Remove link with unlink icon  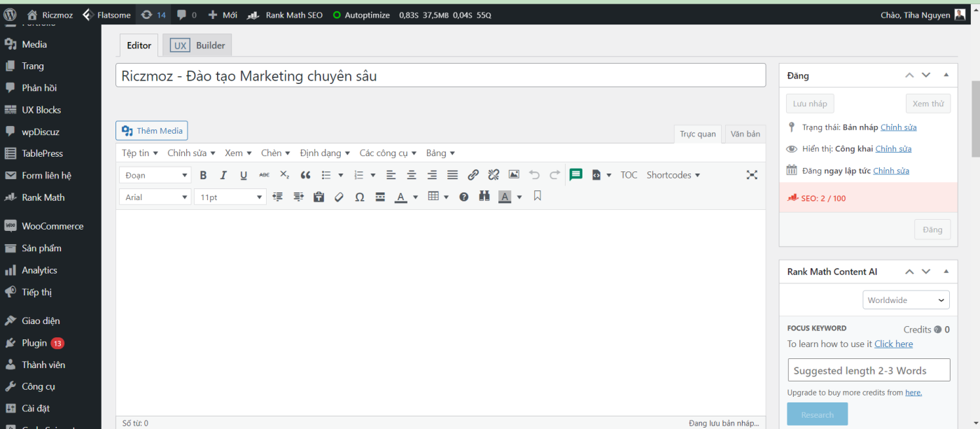[493, 175]
